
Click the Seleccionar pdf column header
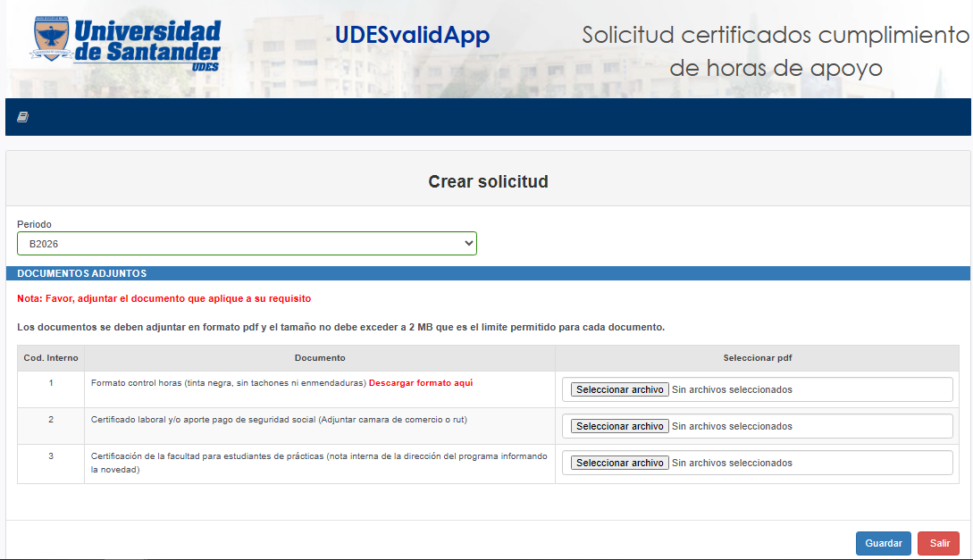coord(758,358)
